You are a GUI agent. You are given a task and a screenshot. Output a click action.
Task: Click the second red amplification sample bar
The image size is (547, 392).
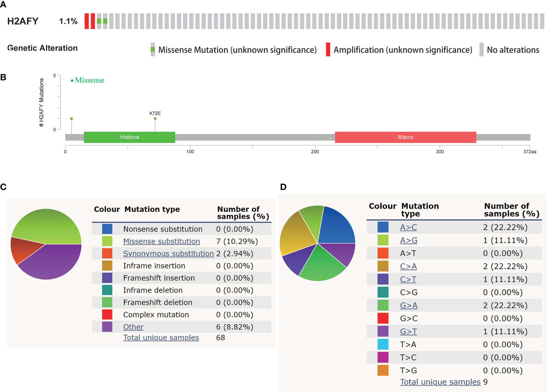(x=93, y=21)
